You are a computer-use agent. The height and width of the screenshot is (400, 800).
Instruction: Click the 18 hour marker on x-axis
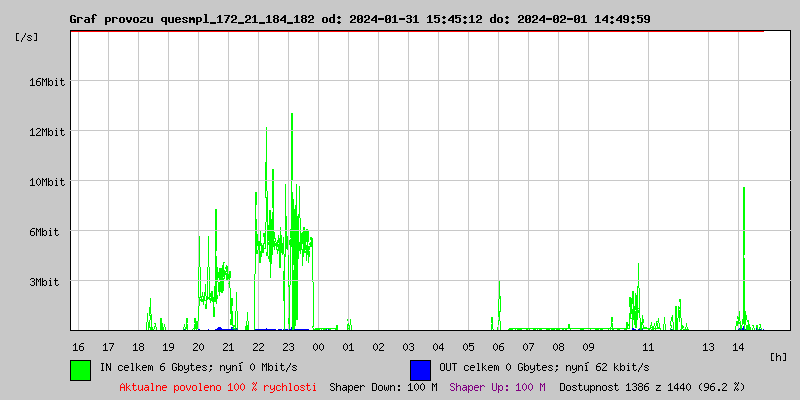click(x=138, y=346)
